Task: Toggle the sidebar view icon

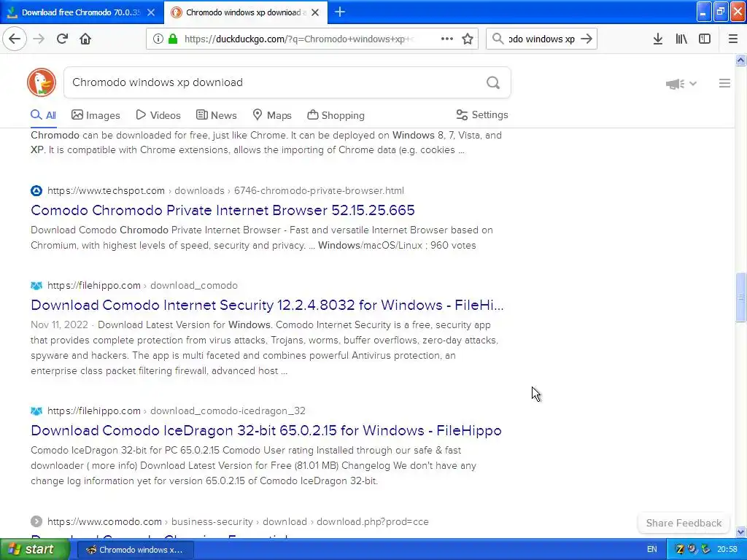Action: [705, 39]
